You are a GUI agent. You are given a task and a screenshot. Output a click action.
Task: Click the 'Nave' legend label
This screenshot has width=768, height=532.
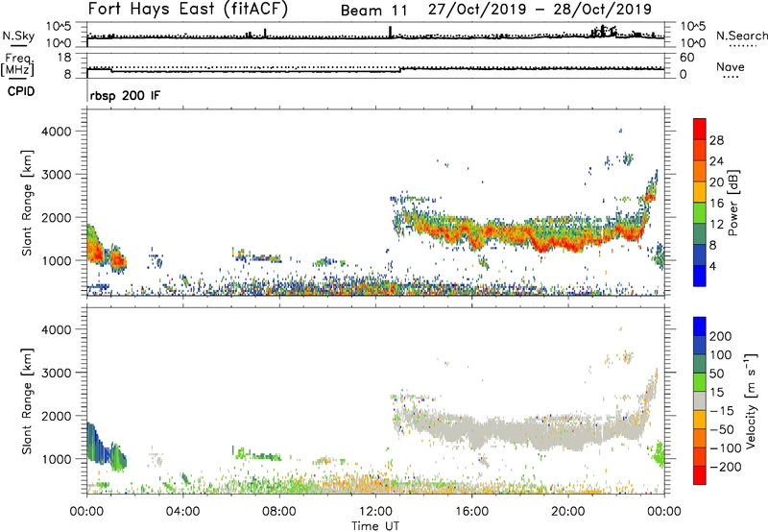(x=731, y=67)
